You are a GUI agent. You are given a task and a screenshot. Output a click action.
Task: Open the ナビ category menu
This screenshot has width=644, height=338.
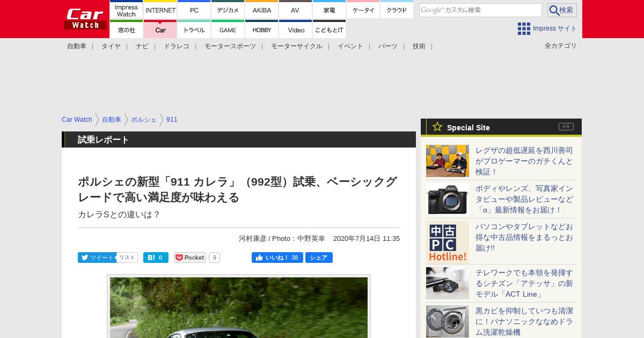click(142, 46)
